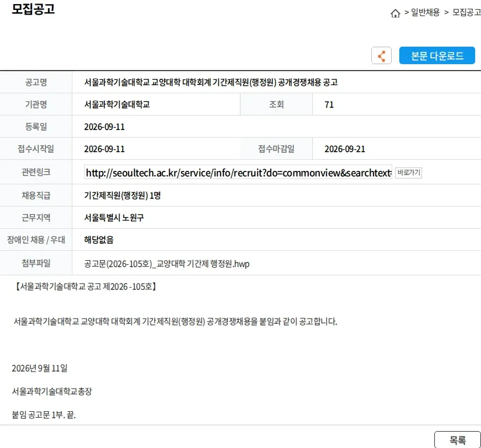Click the 등록일 value 2026-09-11
481x448 pixels.
tap(104, 127)
